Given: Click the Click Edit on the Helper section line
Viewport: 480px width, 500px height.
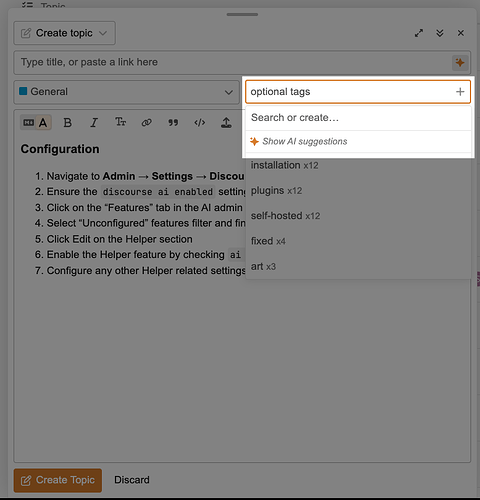Looking at the screenshot, I should (x=119, y=239).
